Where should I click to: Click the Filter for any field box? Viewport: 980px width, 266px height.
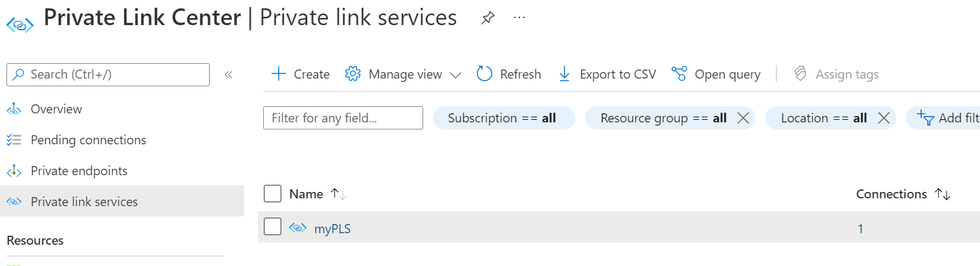(x=343, y=118)
